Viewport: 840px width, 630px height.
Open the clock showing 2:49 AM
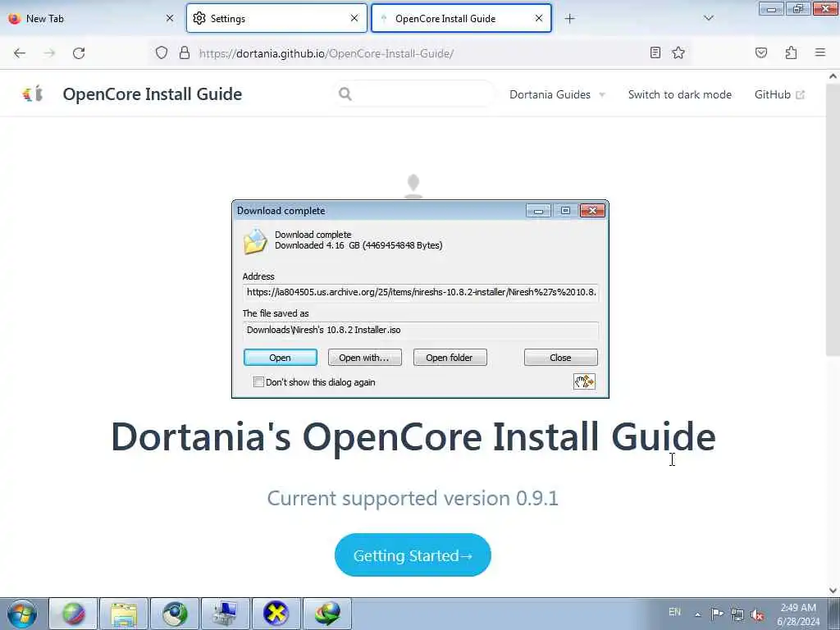pyautogui.click(x=798, y=614)
